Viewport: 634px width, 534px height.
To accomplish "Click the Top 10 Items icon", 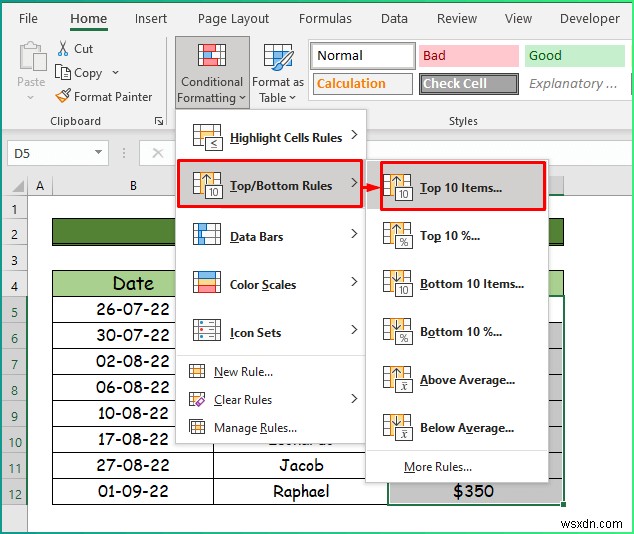I will 398,188.
